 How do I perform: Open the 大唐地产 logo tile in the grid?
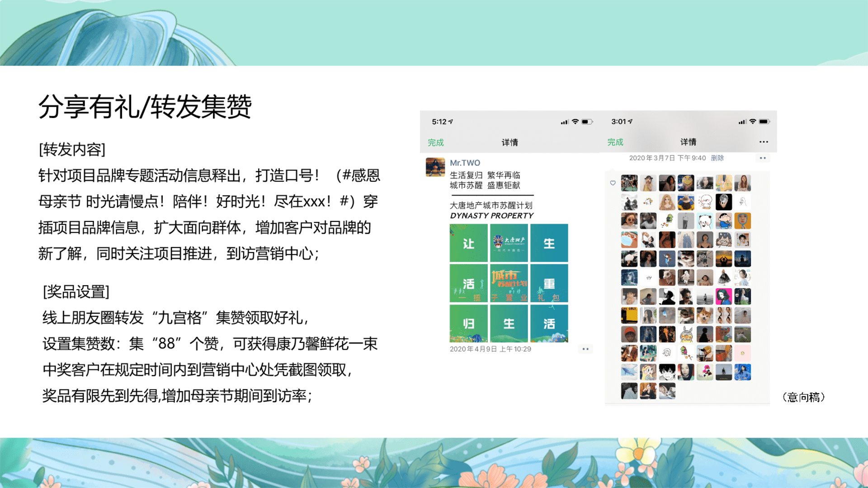point(509,243)
